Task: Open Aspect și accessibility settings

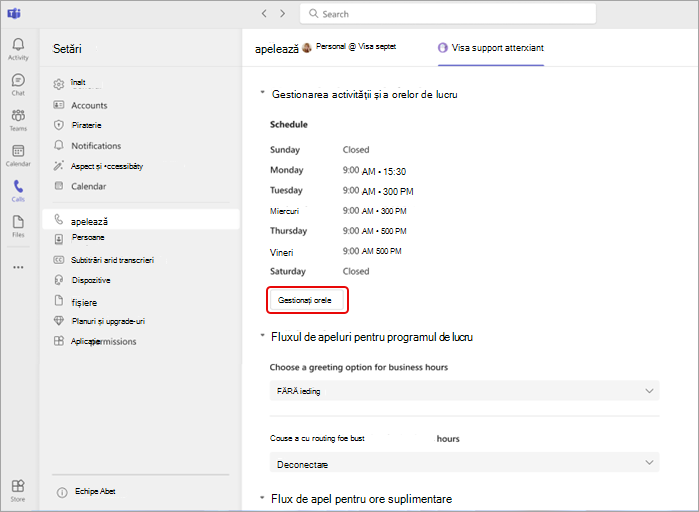Action: 107,166
